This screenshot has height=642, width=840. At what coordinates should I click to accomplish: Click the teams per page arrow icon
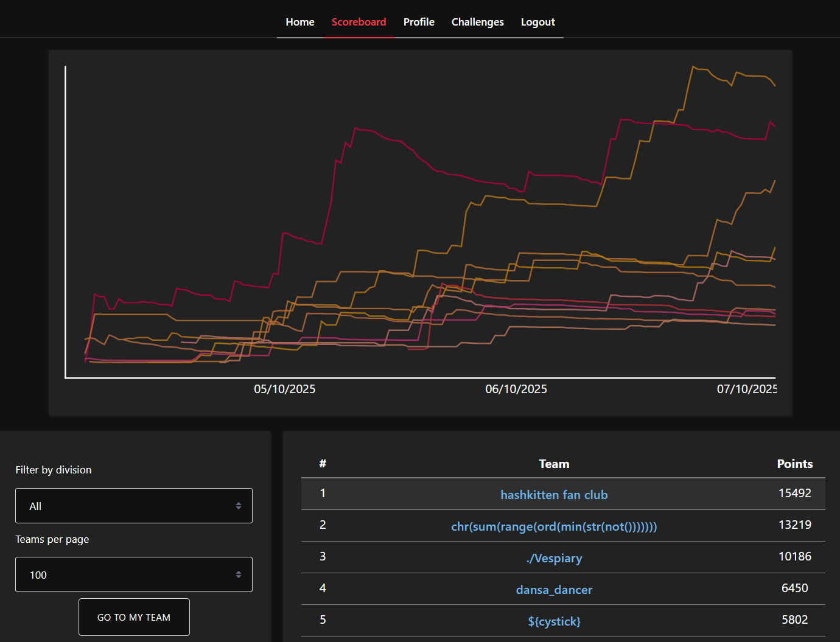[239, 574]
